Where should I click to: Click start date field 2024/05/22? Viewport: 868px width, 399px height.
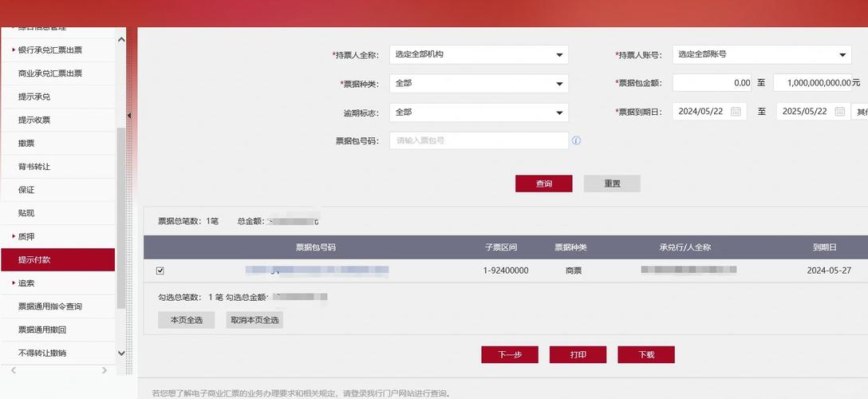click(x=709, y=111)
